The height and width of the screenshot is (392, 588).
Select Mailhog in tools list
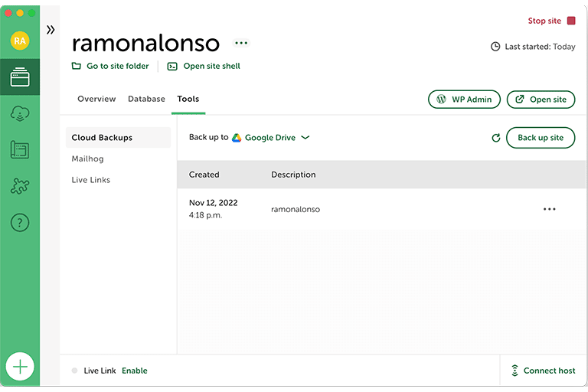(x=88, y=158)
